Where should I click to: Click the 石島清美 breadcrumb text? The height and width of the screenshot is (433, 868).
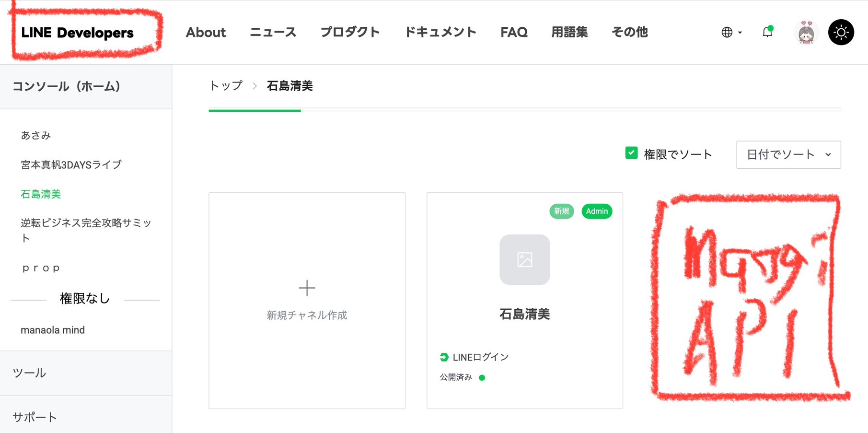pyautogui.click(x=290, y=86)
